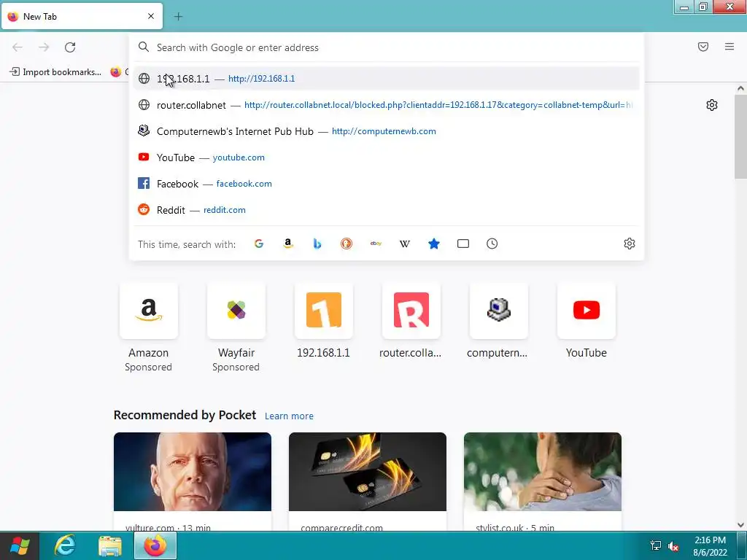Search this time with DuckDuckGo
Image resolution: width=747 pixels, height=560 pixels.
(347, 244)
